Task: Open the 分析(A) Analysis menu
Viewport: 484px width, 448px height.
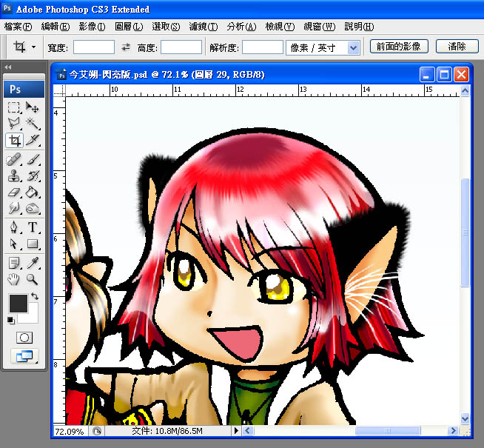Action: (241, 27)
